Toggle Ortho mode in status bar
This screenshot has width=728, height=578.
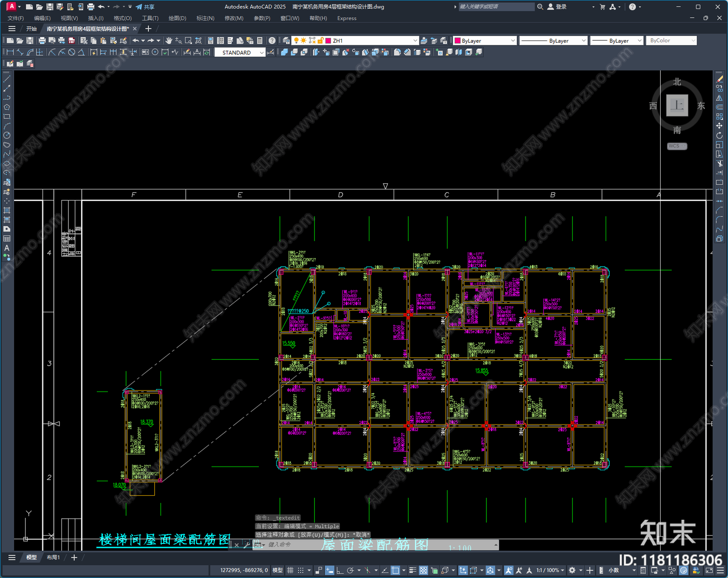tap(340, 570)
